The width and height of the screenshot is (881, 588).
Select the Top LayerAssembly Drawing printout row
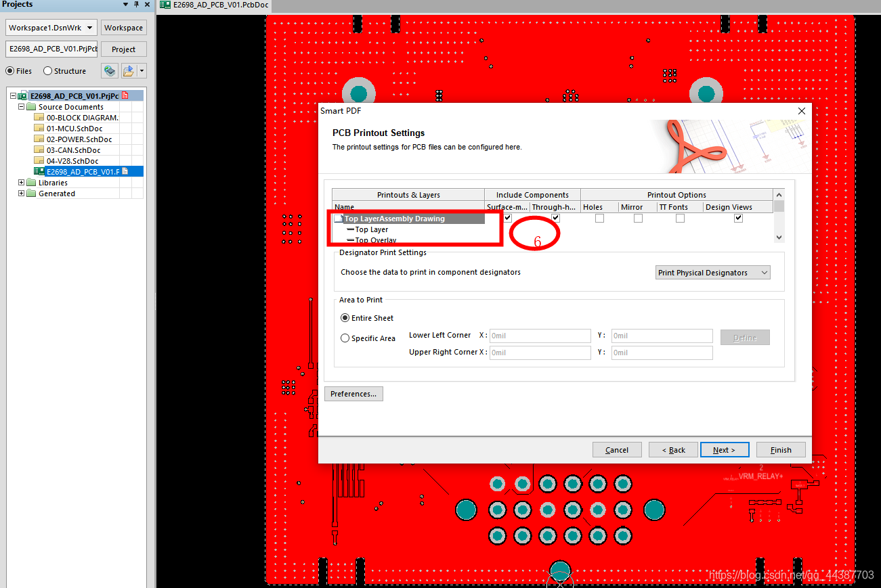[395, 219]
